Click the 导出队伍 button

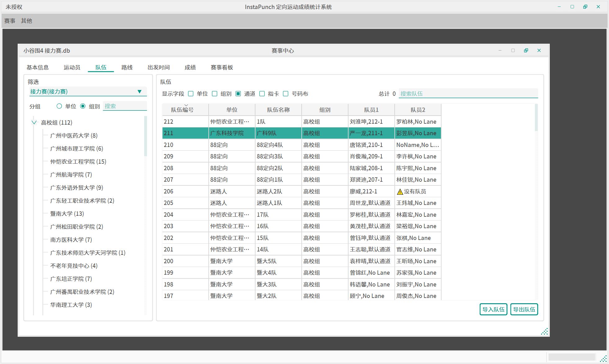pos(524,309)
